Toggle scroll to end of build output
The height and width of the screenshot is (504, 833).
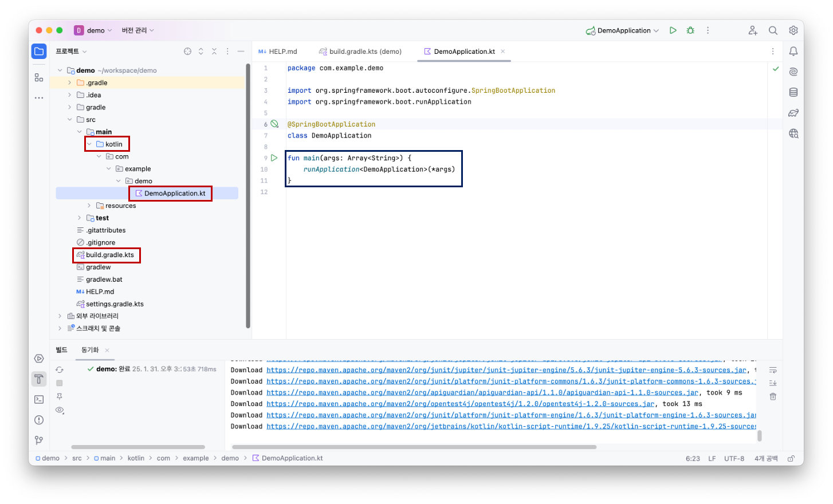tap(773, 383)
